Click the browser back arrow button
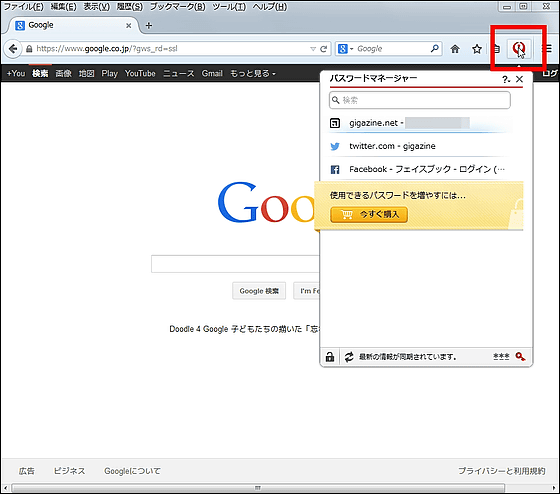 13,49
